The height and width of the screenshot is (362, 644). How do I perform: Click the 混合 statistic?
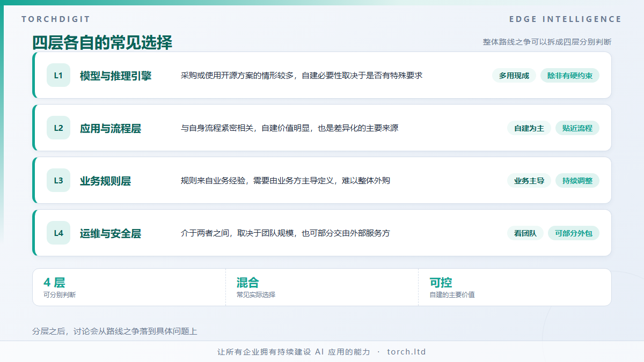tap(247, 283)
